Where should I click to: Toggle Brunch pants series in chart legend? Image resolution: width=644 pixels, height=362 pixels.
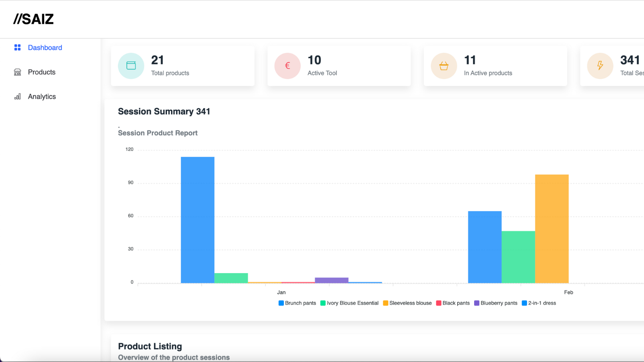(297, 303)
